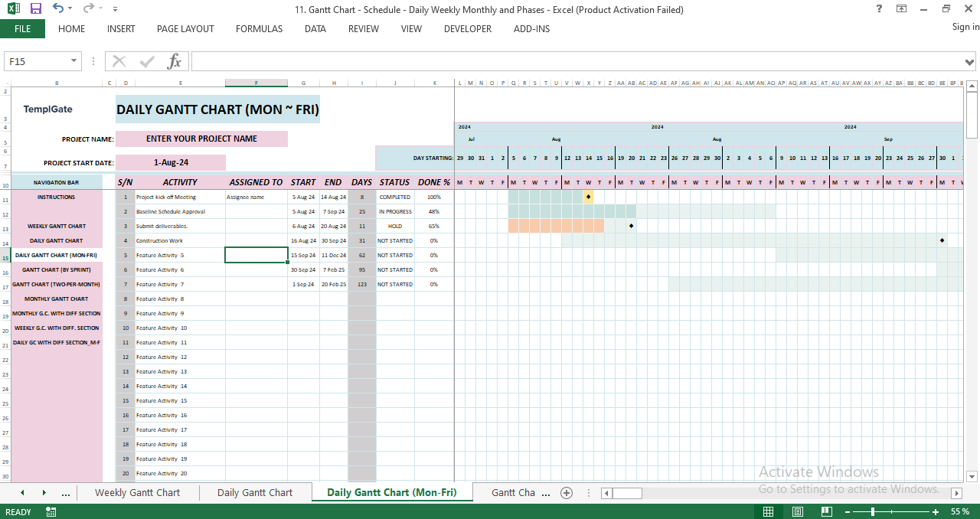
Task: Click the COMPLETED status cell
Action: [x=395, y=197]
